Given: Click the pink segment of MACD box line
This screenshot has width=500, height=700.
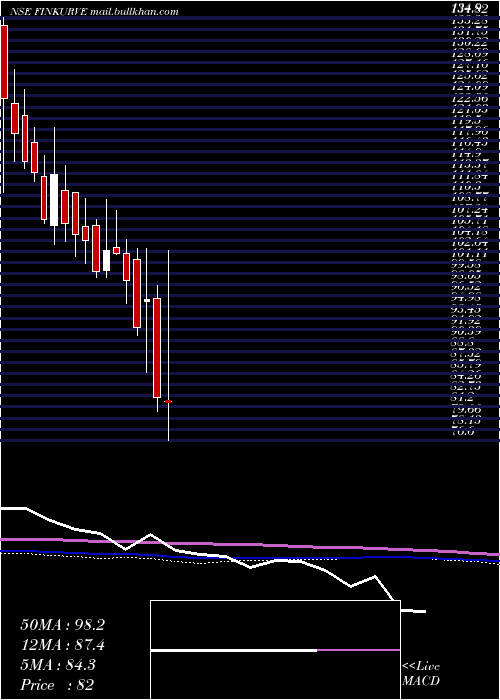Looking at the screenshot, I should click(x=358, y=650).
